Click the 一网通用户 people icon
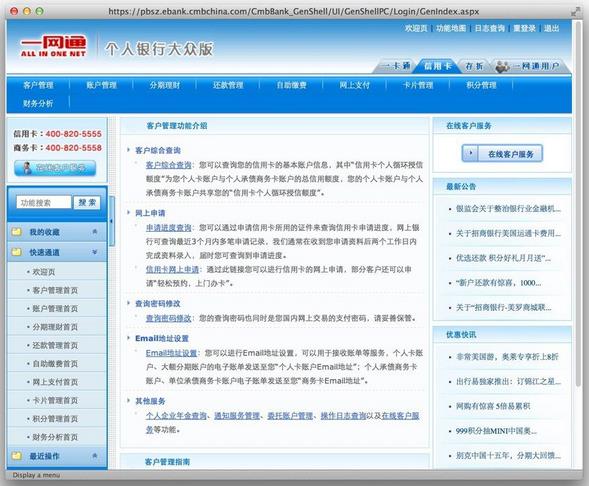Viewport: 589px width, 486px height. tap(503, 66)
